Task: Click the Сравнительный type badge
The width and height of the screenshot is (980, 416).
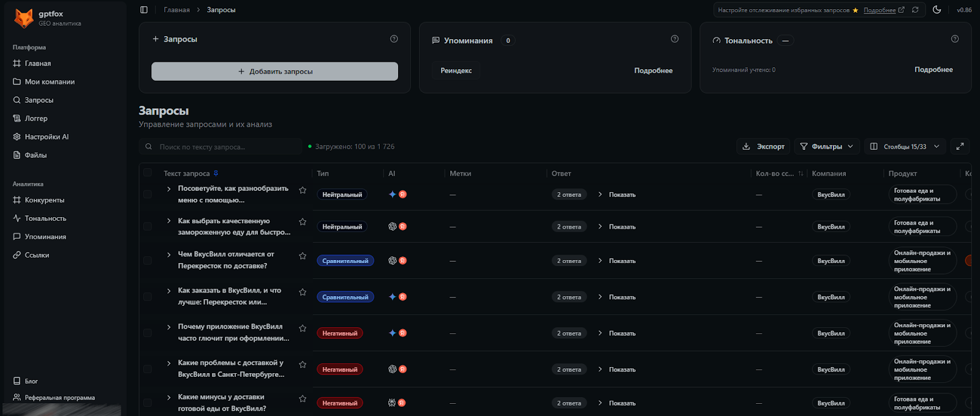Action: click(x=345, y=261)
